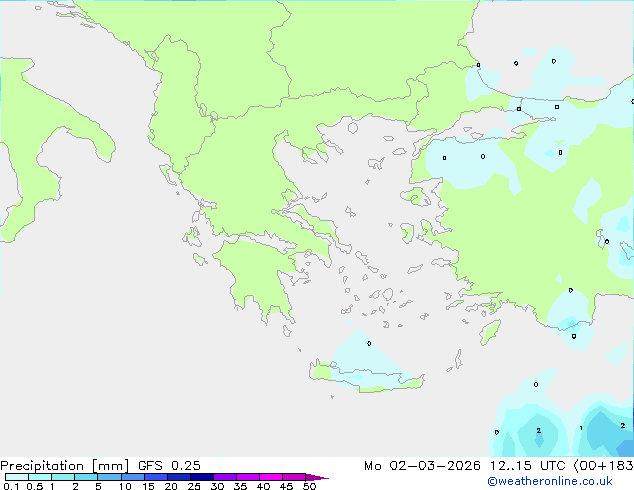Click the '25' legend scale number
634x490 pixels.
[194, 486]
